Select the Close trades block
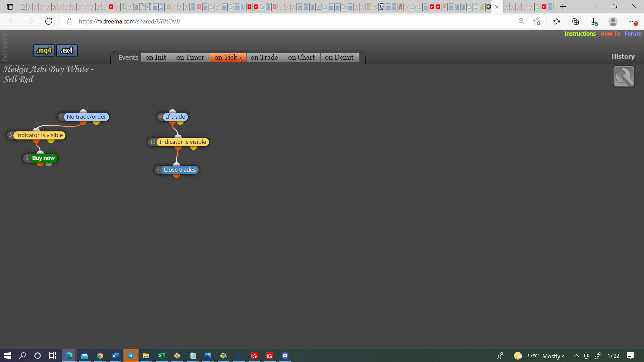This screenshot has height=362, width=644. click(x=179, y=170)
